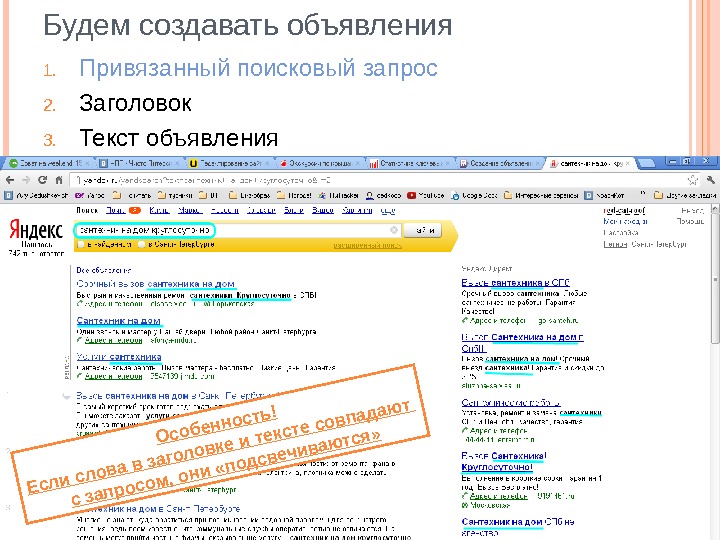Reload the page with the refresh icon
Image resolution: width=720 pixels, height=540 pixels.
click(43, 180)
